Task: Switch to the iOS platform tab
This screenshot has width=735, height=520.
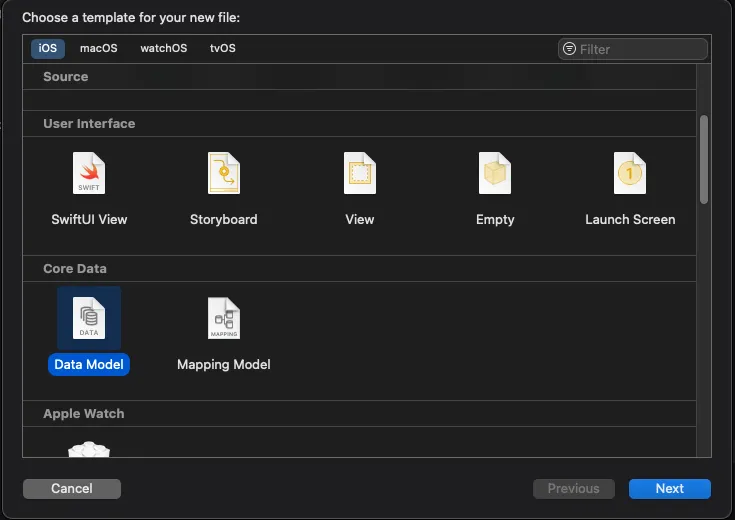Action: pyautogui.click(x=48, y=48)
